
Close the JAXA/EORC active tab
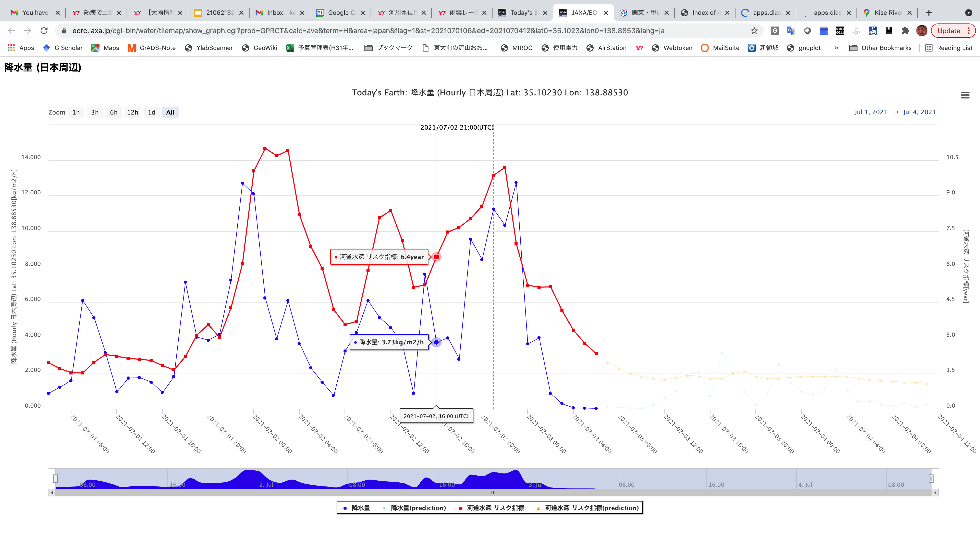pyautogui.click(x=606, y=12)
